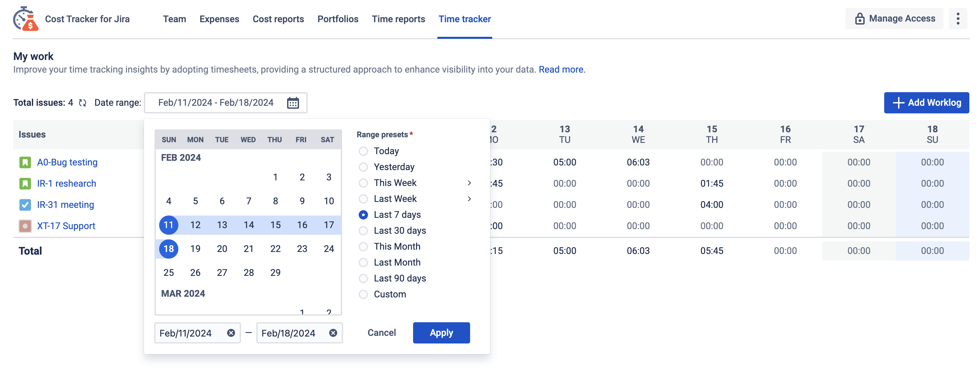Viewport: 980px width, 370px height.
Task: Select the Last Month range preset
Action: [x=363, y=263]
